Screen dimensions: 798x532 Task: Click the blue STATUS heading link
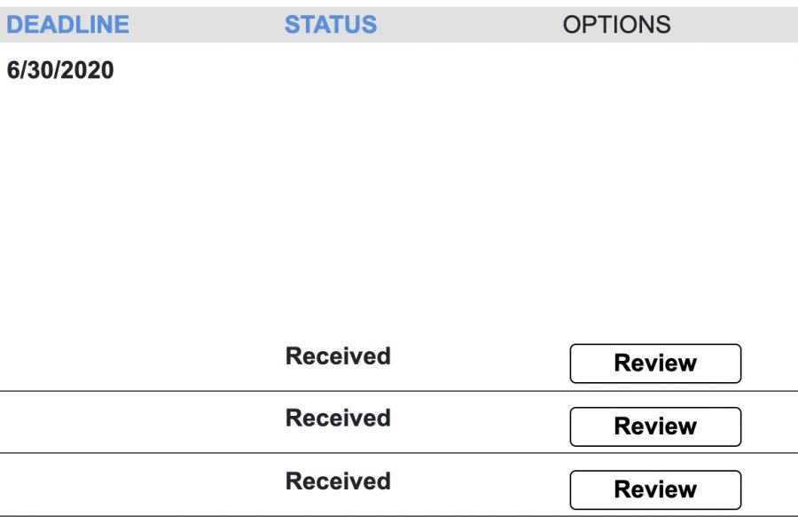tap(331, 25)
